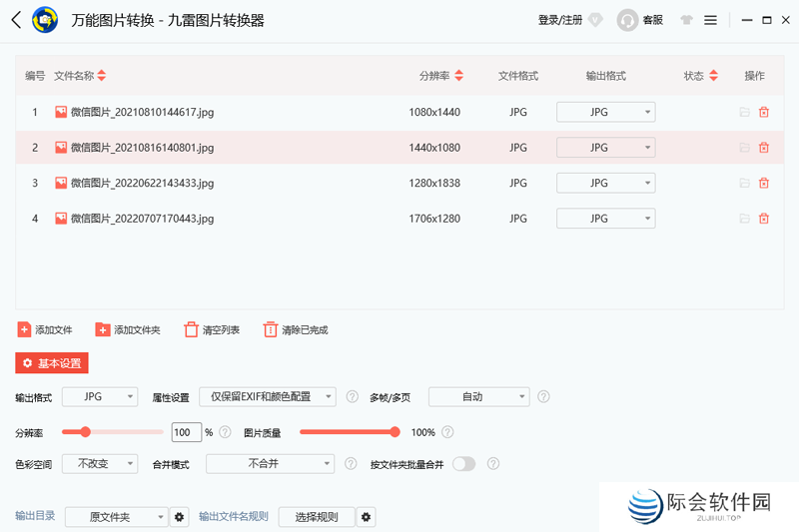Open folder for row 2 file
The image size is (799, 532).
[743, 148]
